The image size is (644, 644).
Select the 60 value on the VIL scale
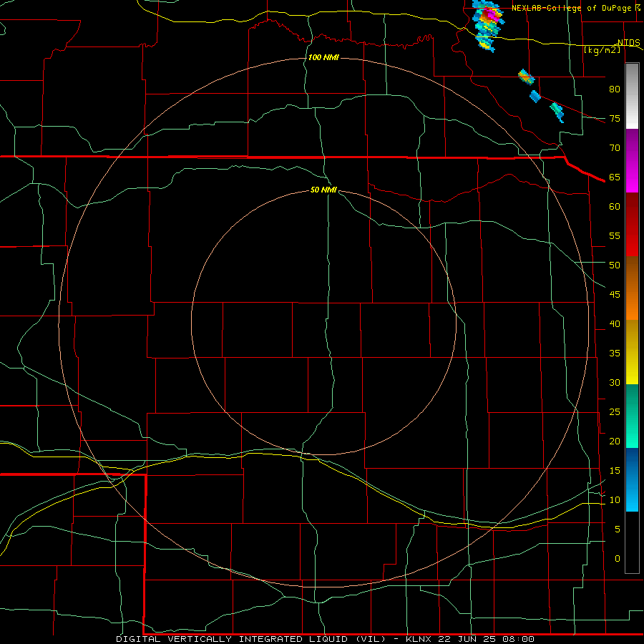[x=615, y=207]
